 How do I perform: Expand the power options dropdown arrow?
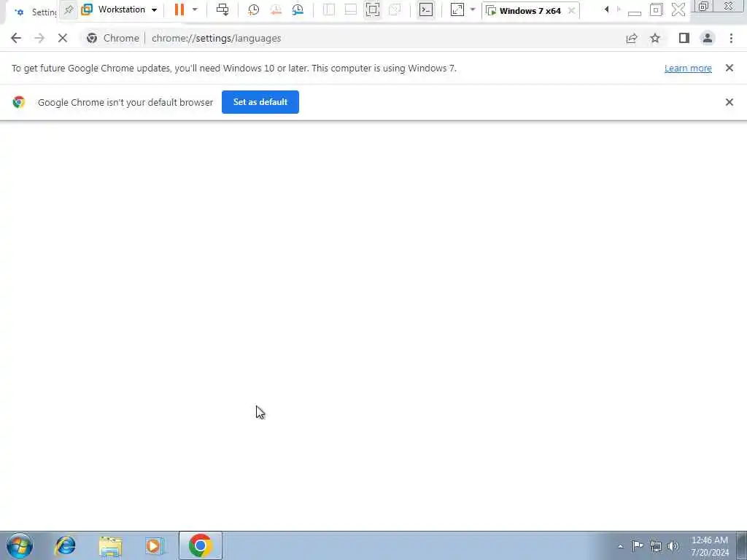pyautogui.click(x=195, y=9)
